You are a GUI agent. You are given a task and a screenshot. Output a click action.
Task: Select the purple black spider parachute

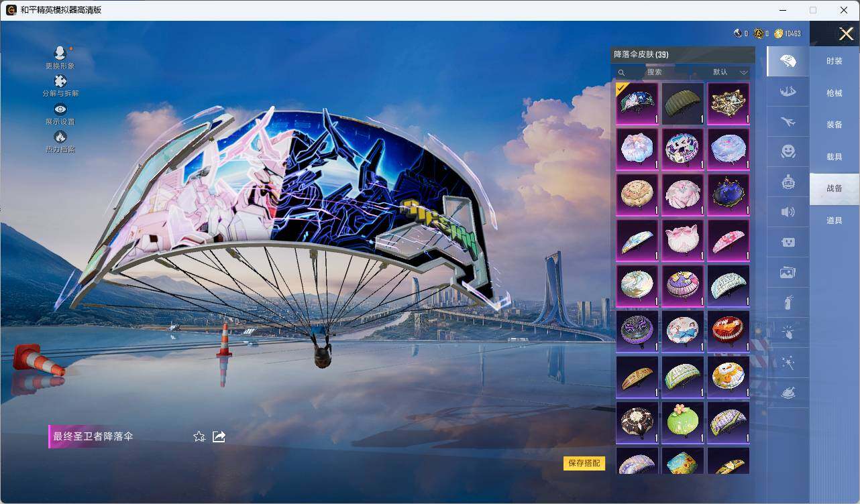tap(637, 331)
